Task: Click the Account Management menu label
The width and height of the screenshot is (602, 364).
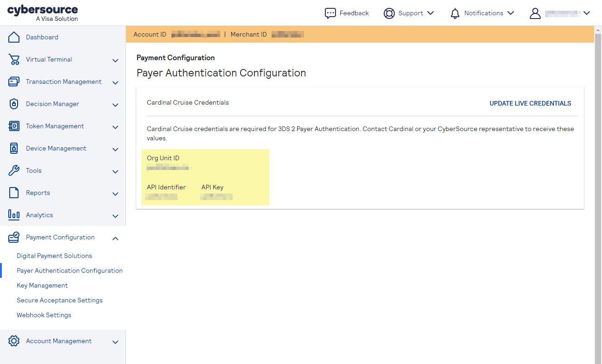Action: pos(59,341)
